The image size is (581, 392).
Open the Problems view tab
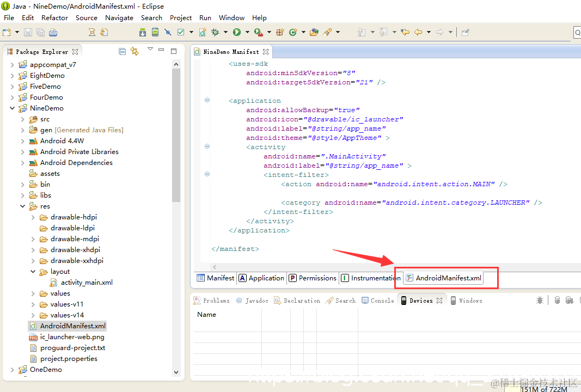pos(212,301)
